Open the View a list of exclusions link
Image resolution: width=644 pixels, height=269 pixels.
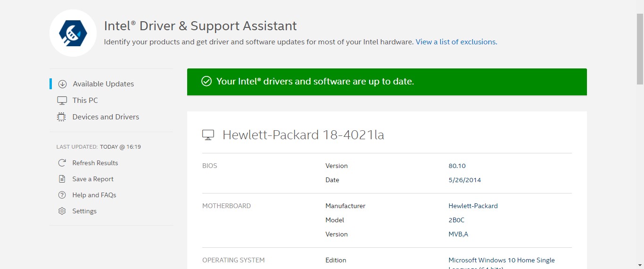click(x=456, y=42)
